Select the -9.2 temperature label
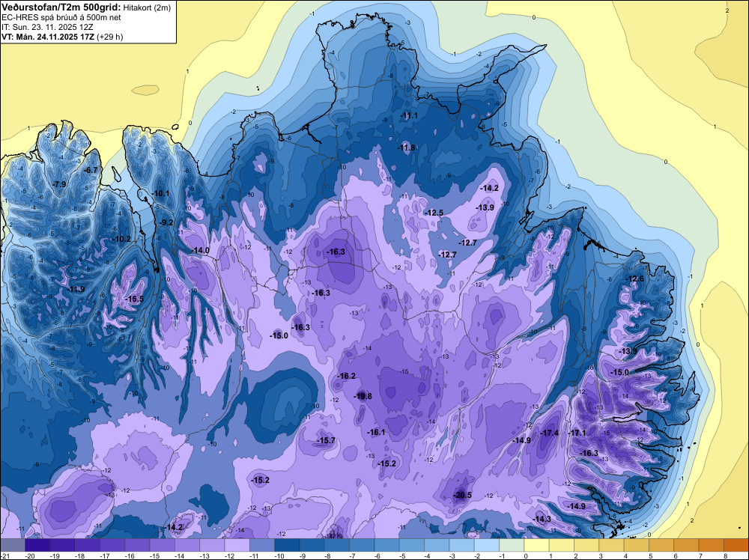The image size is (749, 560). point(166,223)
